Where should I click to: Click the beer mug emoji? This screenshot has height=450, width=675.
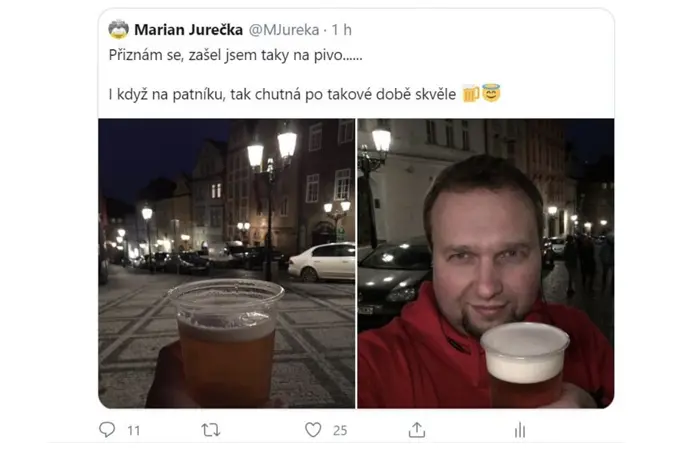[471, 93]
